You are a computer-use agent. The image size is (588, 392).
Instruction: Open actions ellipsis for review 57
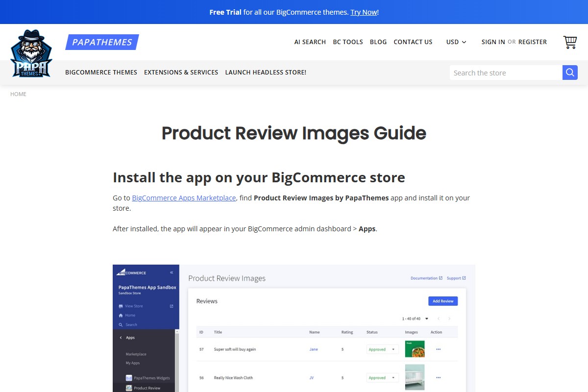point(439,349)
